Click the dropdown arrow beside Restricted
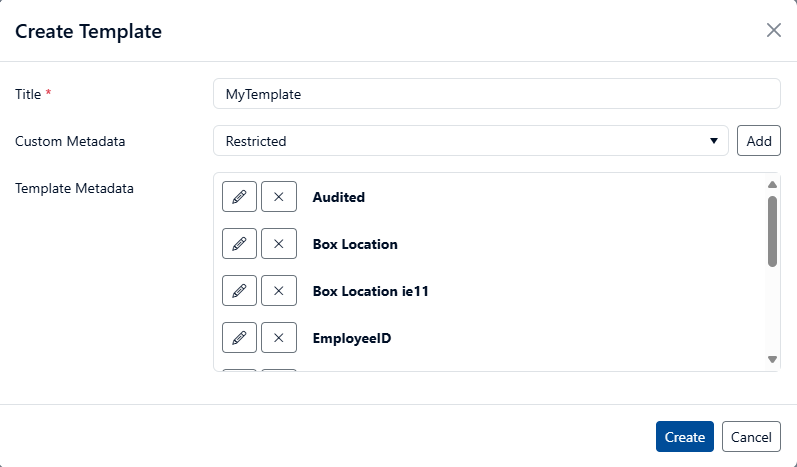This screenshot has width=797, height=467. pyautogui.click(x=714, y=141)
